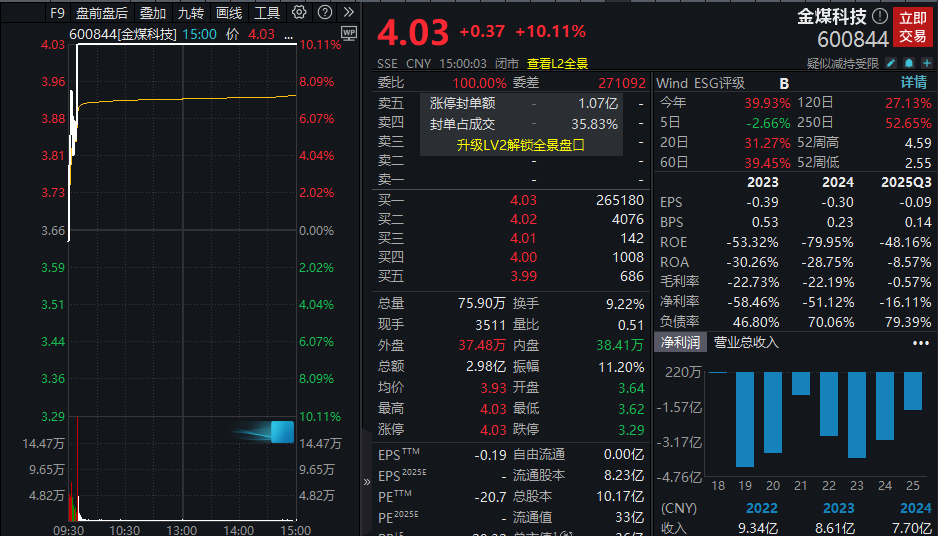
Task: Toggle 盘前盘后 pre/post market display
Action: 102,13
